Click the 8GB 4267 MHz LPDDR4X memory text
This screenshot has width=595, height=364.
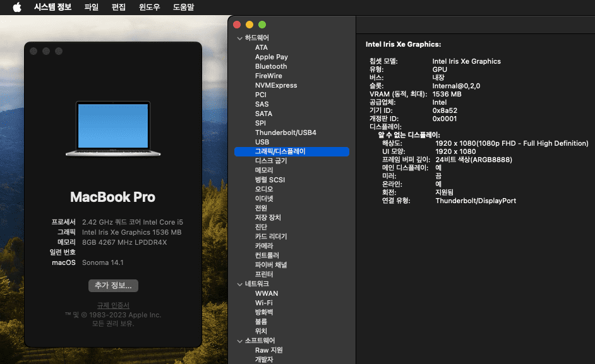coord(124,242)
